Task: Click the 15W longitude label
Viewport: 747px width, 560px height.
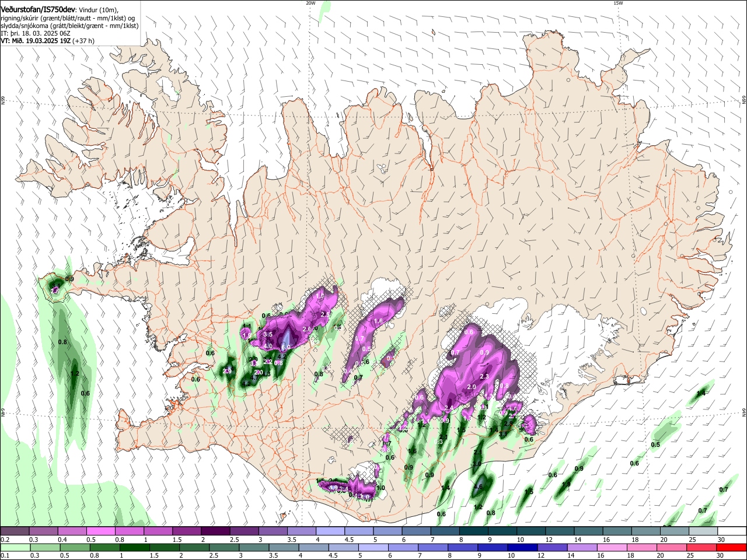Action: (618, 3)
